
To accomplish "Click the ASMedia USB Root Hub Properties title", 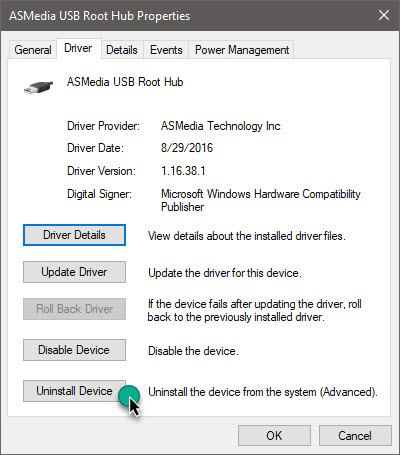I will point(99,16).
